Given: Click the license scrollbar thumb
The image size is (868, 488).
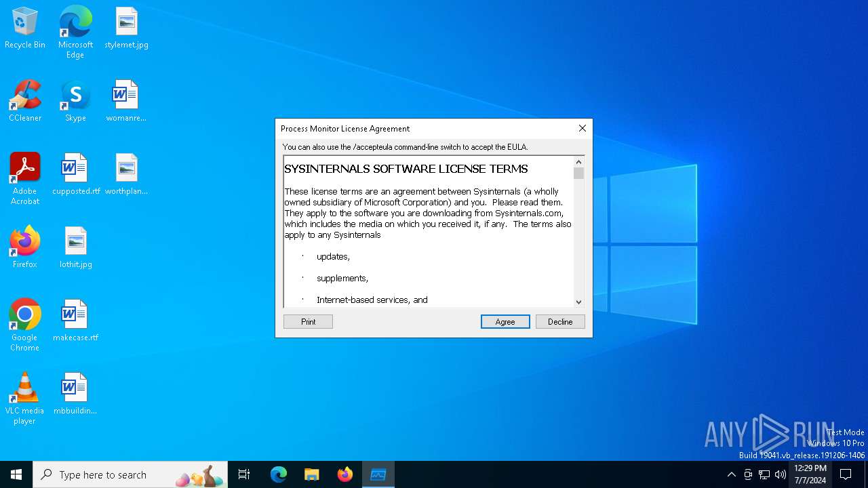Looking at the screenshot, I should click(x=578, y=173).
